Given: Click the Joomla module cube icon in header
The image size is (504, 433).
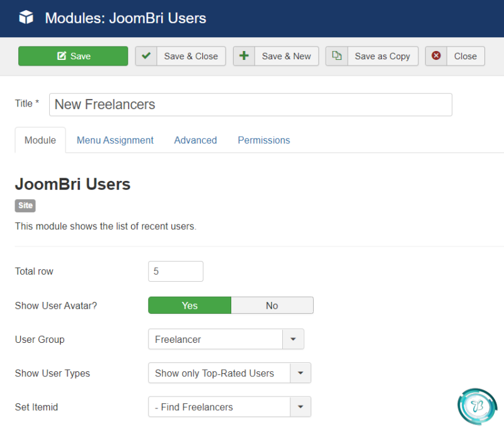Looking at the screenshot, I should (x=26, y=17).
